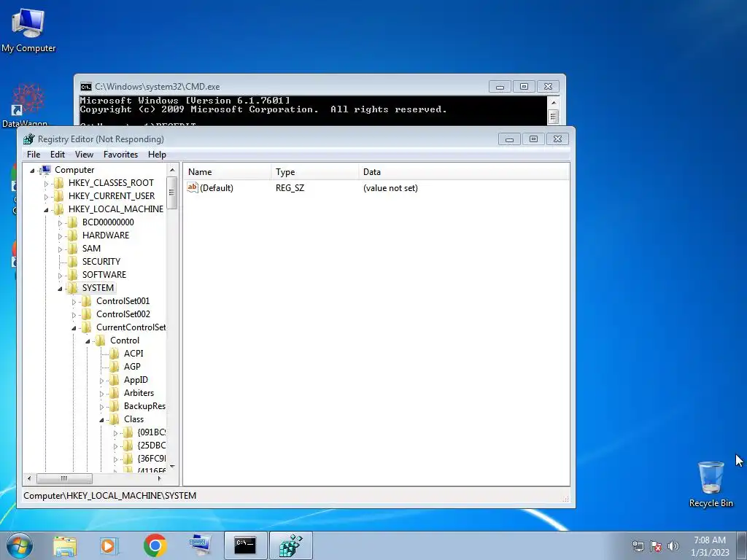
Task: Collapse the HKEY_LOCAL_MACHINE key
Action: click(x=46, y=209)
